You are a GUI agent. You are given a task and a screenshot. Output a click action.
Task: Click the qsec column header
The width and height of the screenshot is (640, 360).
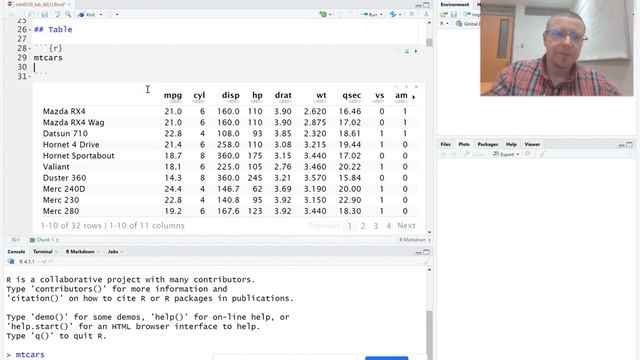[351, 96]
